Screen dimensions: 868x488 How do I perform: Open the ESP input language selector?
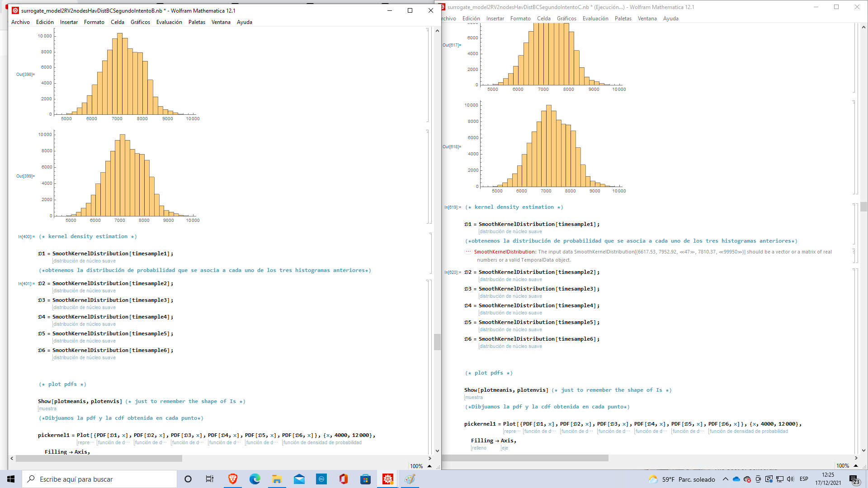coord(804,479)
